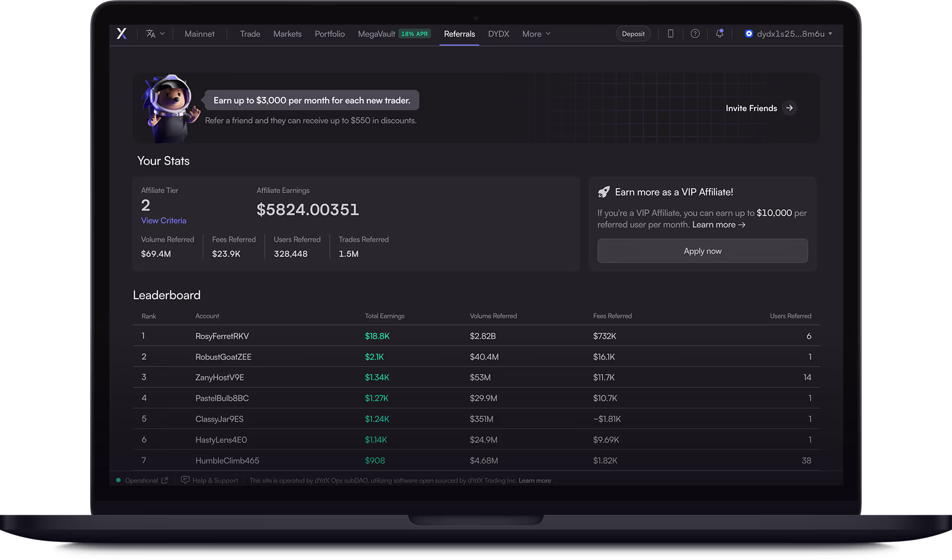This screenshot has width=952, height=560.
Task: Click the ZanyHostV9E account
Action: pos(219,377)
